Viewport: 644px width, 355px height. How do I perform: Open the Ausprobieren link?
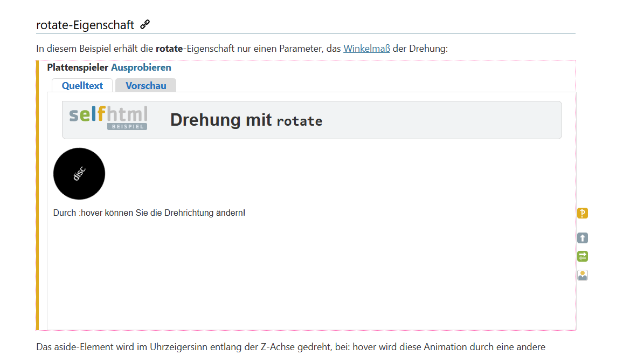[141, 67]
